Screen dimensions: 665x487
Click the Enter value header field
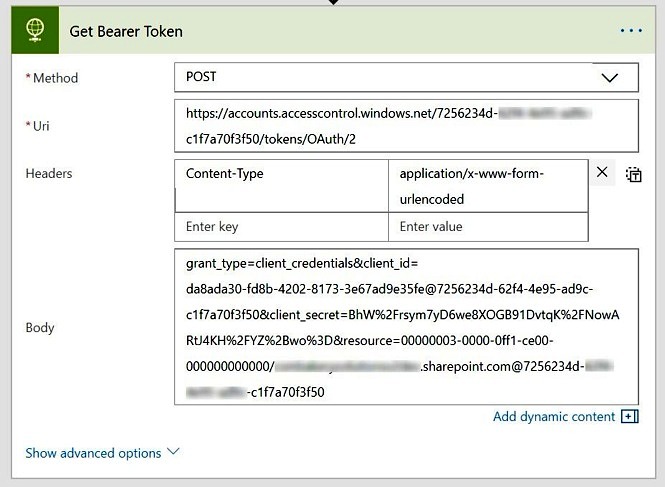click(x=488, y=227)
